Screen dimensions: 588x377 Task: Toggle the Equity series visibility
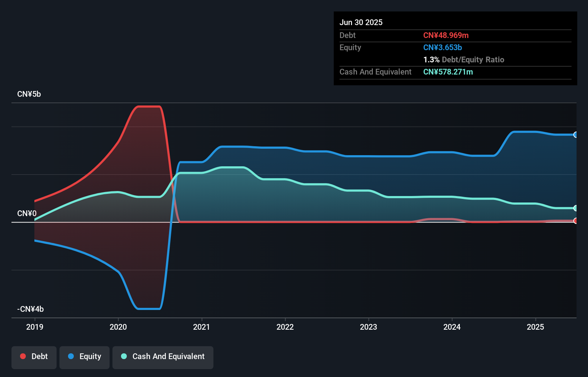[84, 357]
